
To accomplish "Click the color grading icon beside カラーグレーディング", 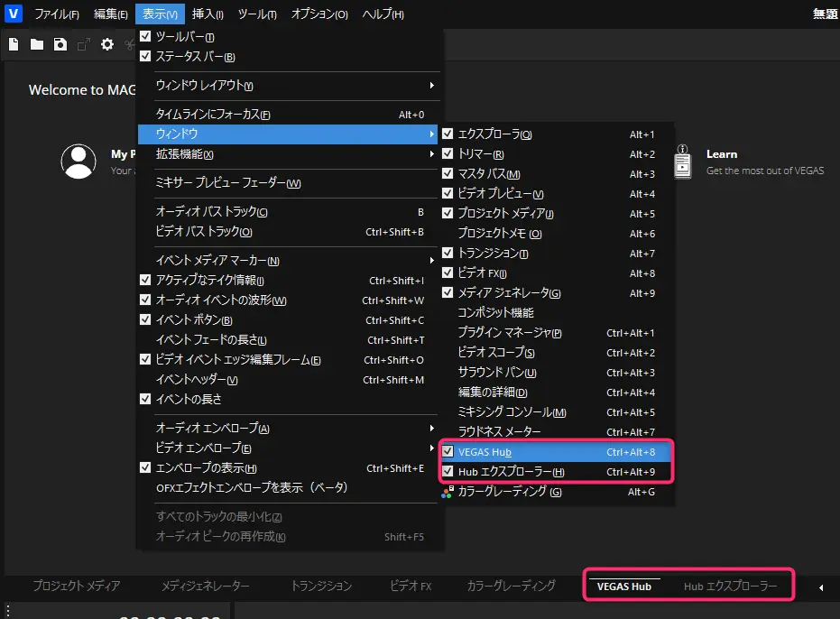I will point(448,492).
